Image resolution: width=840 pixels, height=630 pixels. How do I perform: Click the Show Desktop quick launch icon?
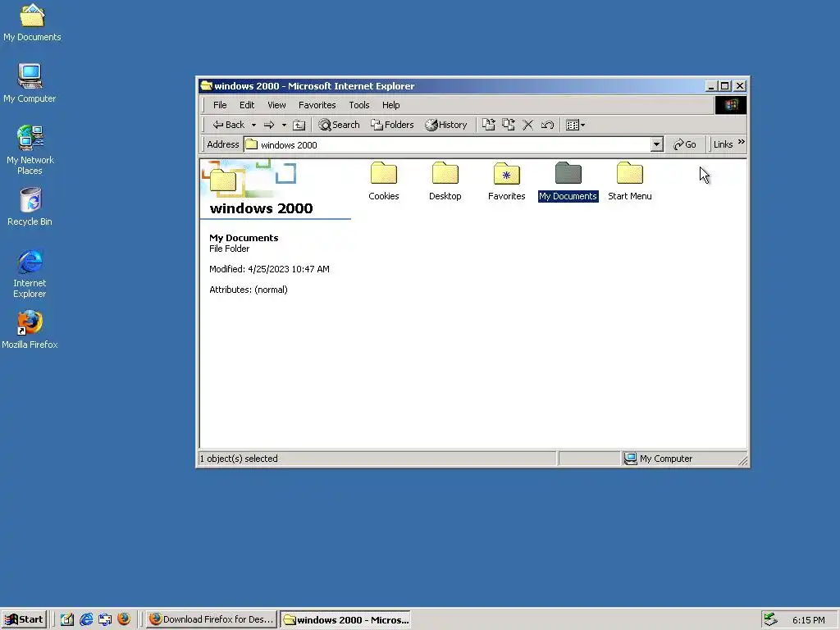point(67,620)
